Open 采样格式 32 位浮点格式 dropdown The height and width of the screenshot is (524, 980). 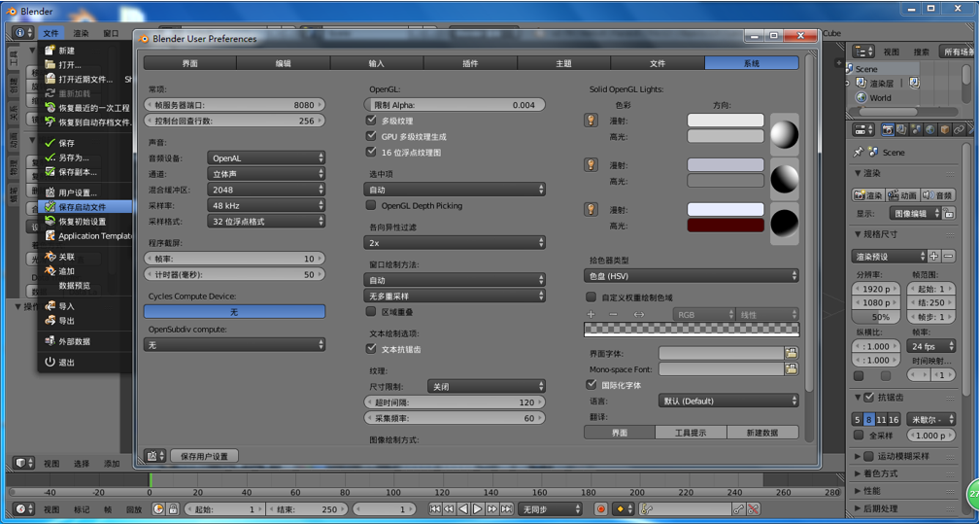tap(266, 221)
